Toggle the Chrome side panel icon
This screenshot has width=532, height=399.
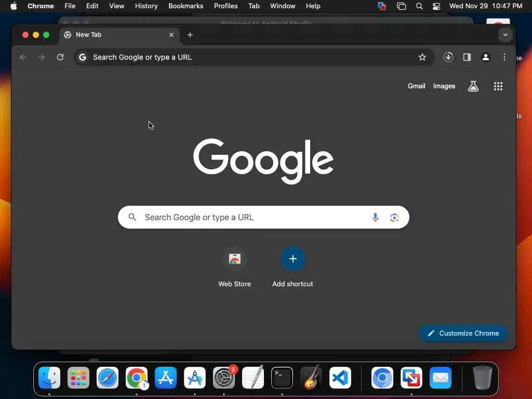tap(467, 57)
